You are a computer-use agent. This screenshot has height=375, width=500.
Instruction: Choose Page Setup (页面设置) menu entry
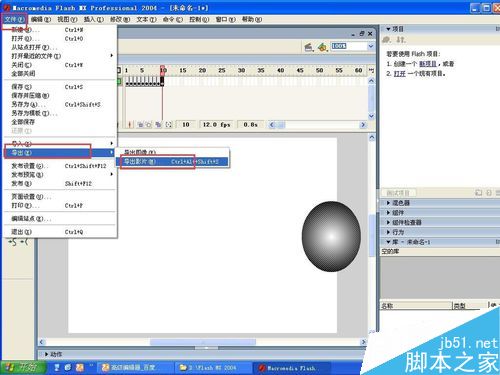(x=59, y=197)
